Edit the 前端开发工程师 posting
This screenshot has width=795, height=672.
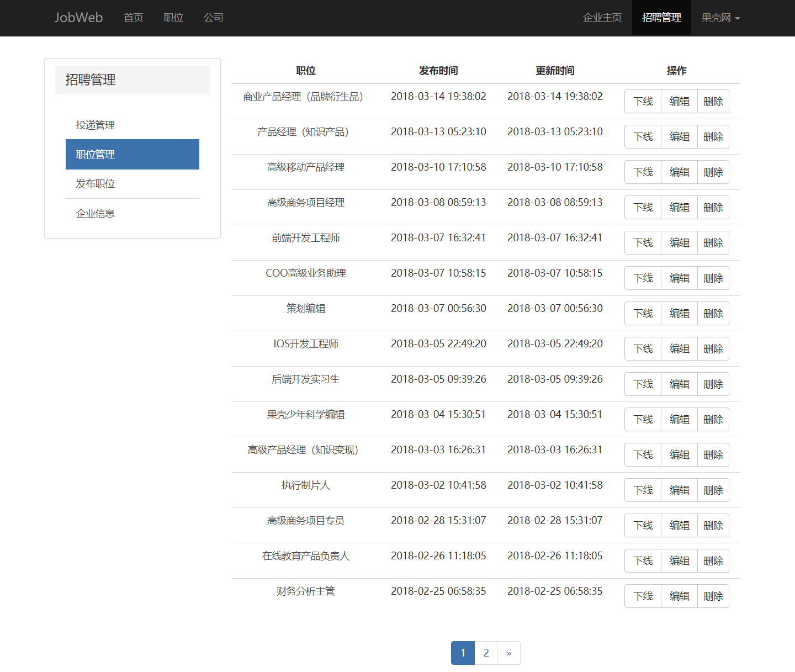coord(679,243)
